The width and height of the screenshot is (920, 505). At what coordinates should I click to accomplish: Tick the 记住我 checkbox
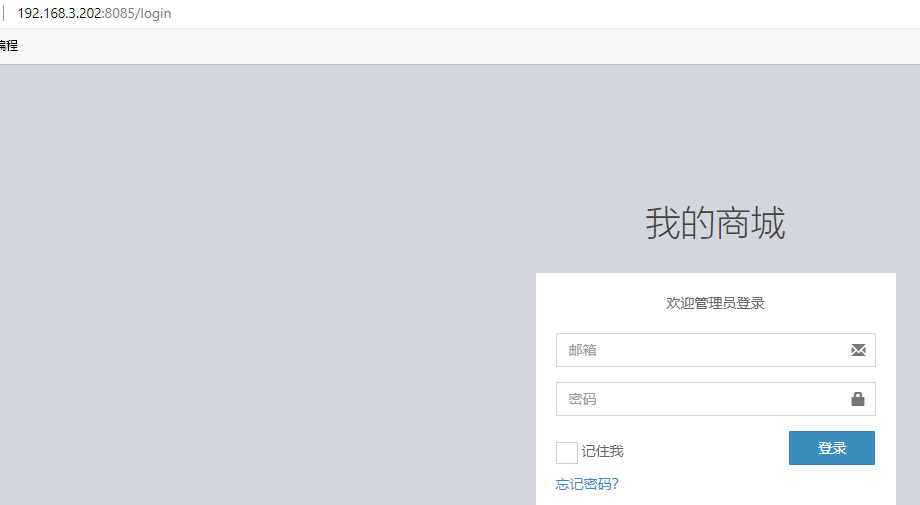click(x=567, y=453)
